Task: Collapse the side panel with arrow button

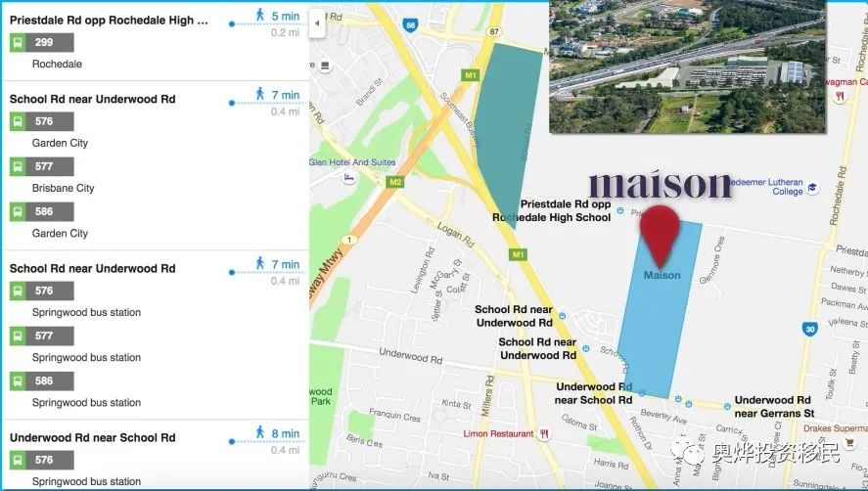Action: pyautogui.click(x=317, y=23)
